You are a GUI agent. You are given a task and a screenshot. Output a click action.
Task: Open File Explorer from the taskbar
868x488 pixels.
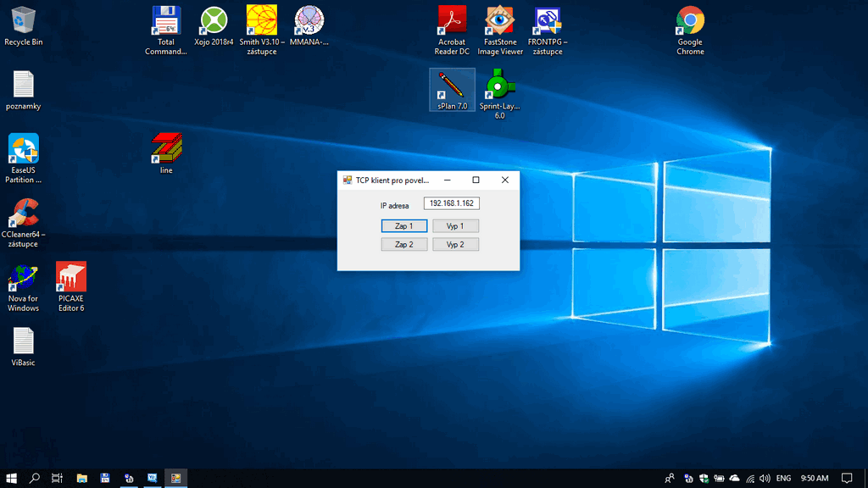tap(82, 478)
